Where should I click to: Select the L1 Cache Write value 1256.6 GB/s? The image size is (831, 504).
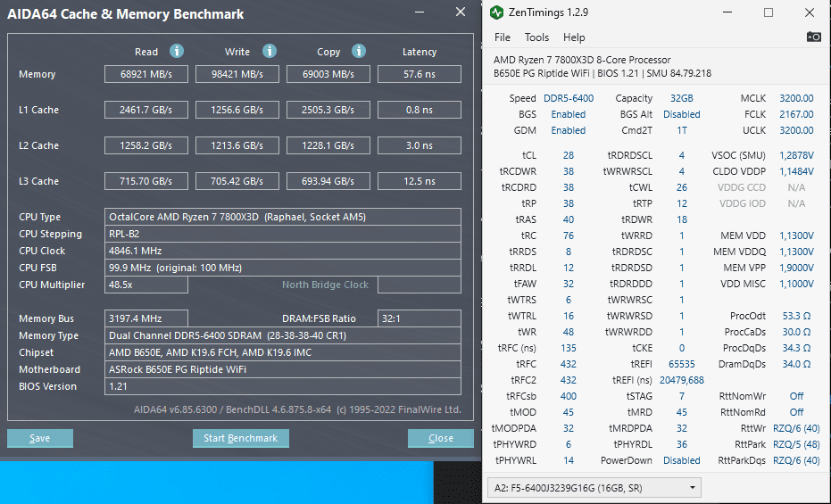[237, 110]
